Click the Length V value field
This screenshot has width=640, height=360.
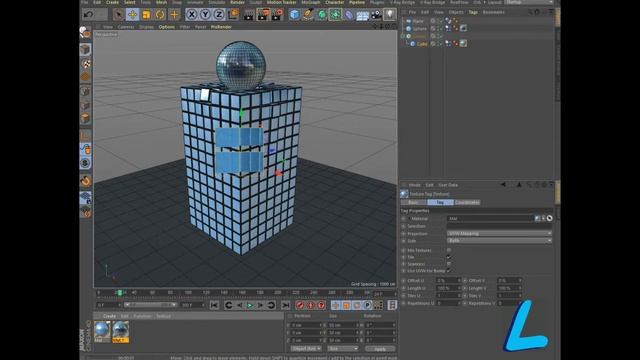[x=509, y=288]
